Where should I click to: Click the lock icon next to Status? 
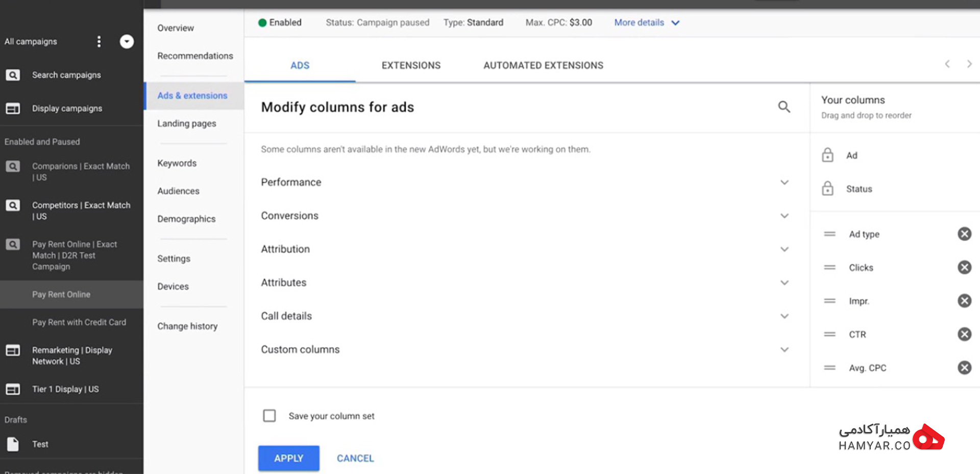pyautogui.click(x=827, y=188)
